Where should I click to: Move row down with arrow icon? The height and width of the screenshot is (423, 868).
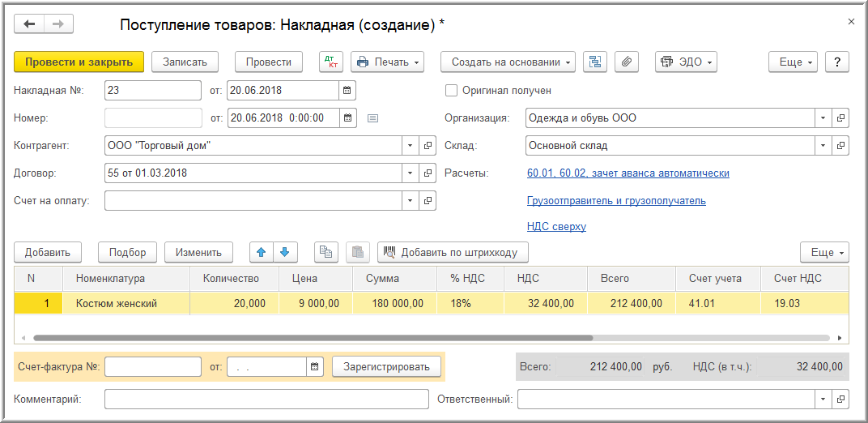[284, 252]
